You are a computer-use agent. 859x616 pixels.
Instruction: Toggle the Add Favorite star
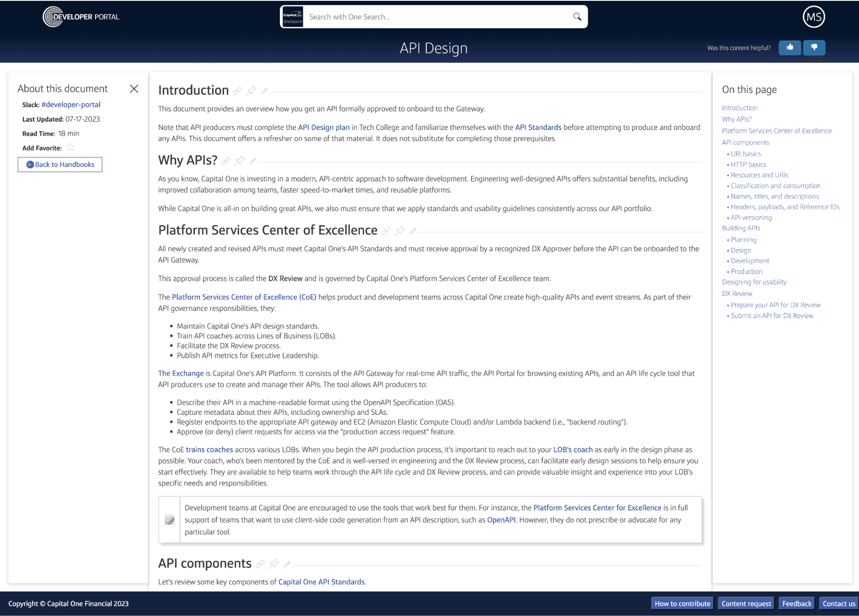(x=71, y=147)
